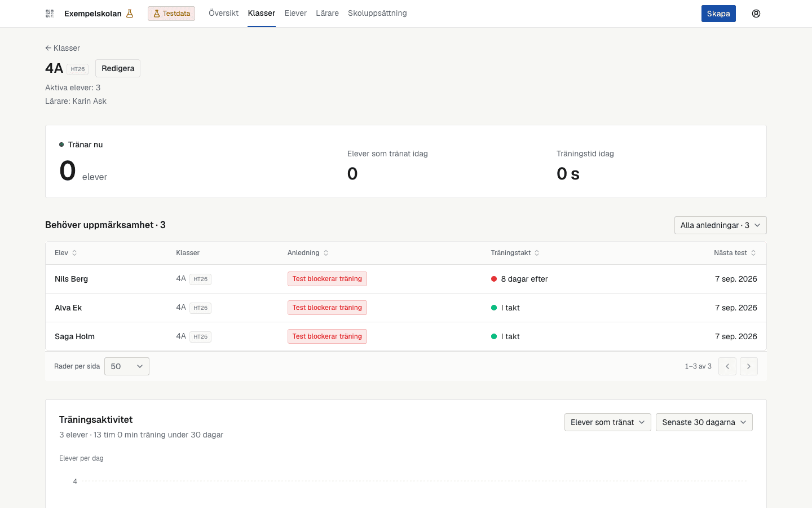Click the HT26 badge next to 4A heading

(78, 69)
